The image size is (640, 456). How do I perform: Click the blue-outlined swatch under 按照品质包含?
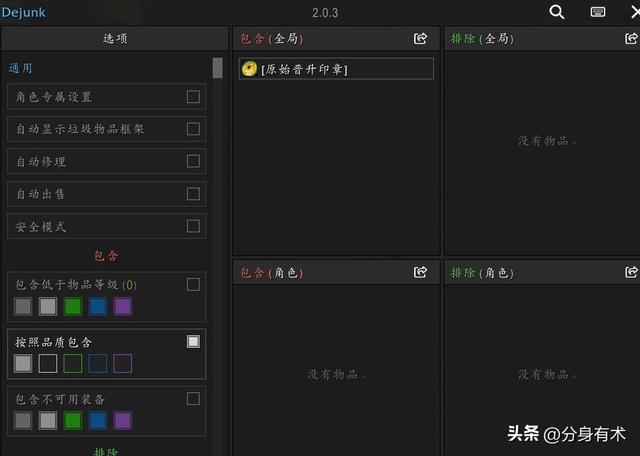coord(98,363)
